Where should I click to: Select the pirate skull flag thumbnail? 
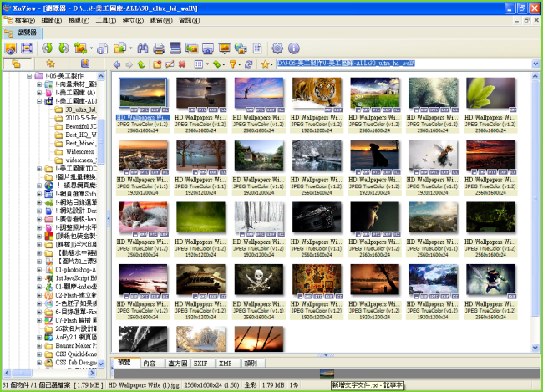(257, 280)
